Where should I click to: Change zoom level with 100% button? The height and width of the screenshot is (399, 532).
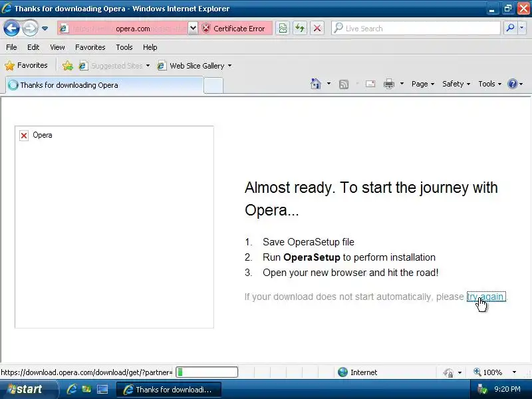click(487, 372)
